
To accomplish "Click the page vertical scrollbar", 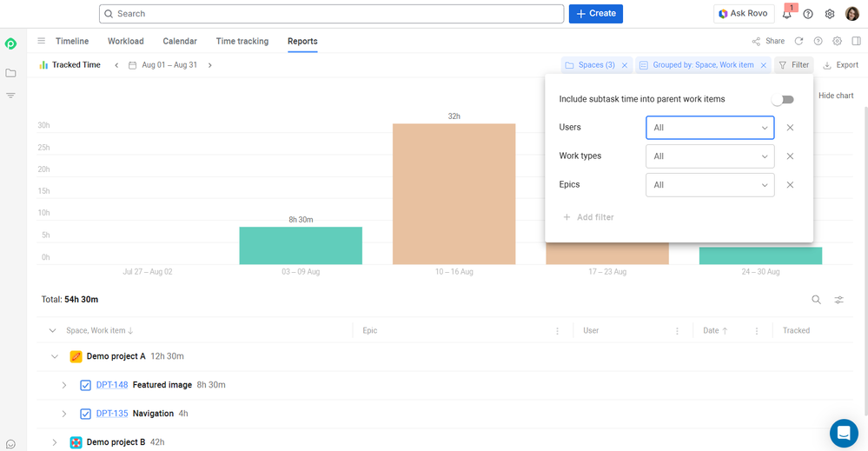I will coord(865,260).
